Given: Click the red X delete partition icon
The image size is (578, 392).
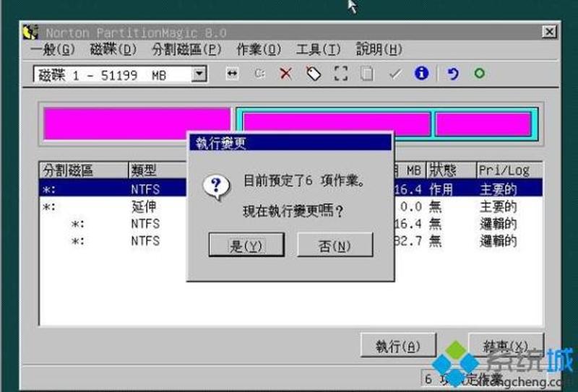Looking at the screenshot, I should click(286, 74).
